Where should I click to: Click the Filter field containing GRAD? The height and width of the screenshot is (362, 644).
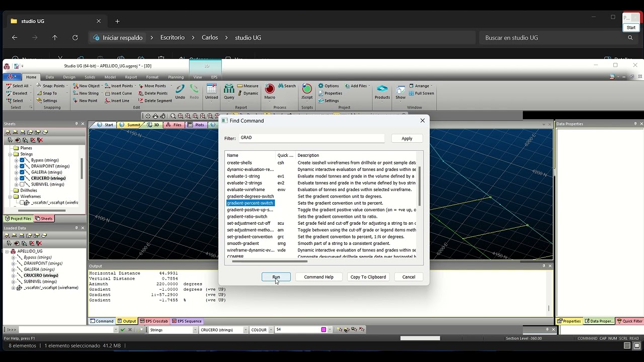point(311,138)
